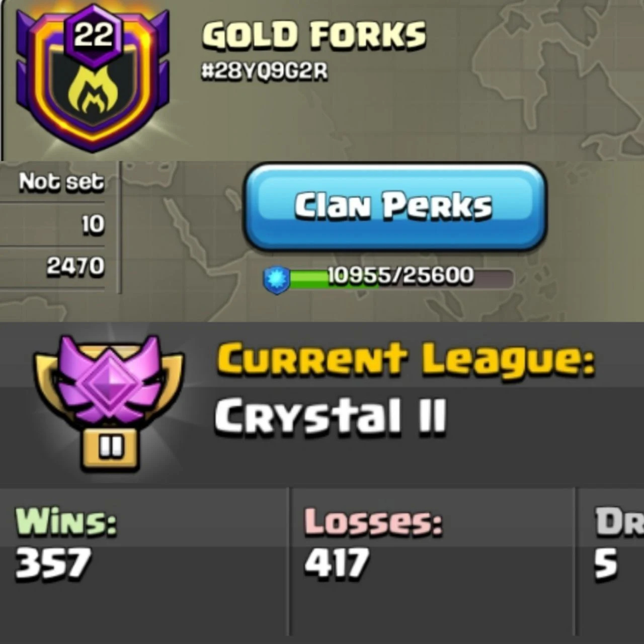Click the gold II rank plate

point(110,449)
